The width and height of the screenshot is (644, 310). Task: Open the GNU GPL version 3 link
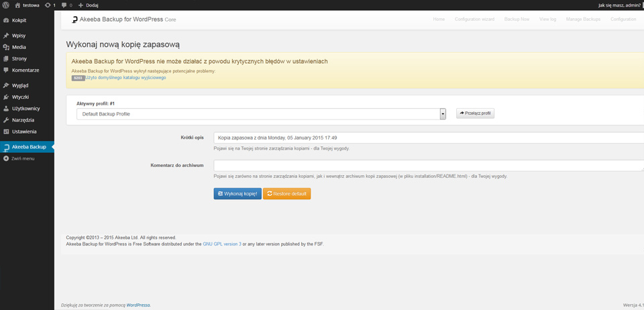(x=222, y=244)
